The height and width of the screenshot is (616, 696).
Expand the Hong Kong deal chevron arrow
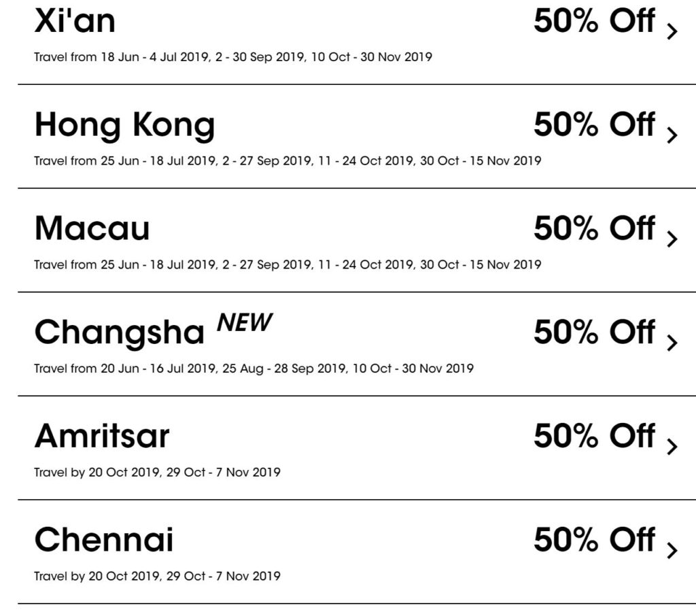[x=672, y=135]
